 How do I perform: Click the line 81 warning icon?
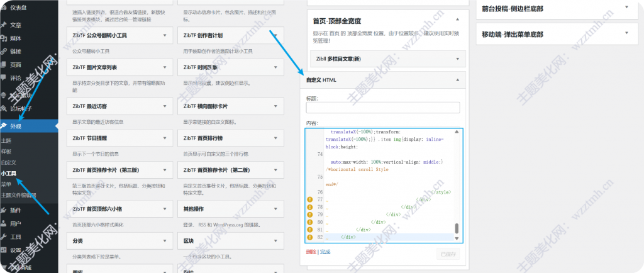[310, 230]
